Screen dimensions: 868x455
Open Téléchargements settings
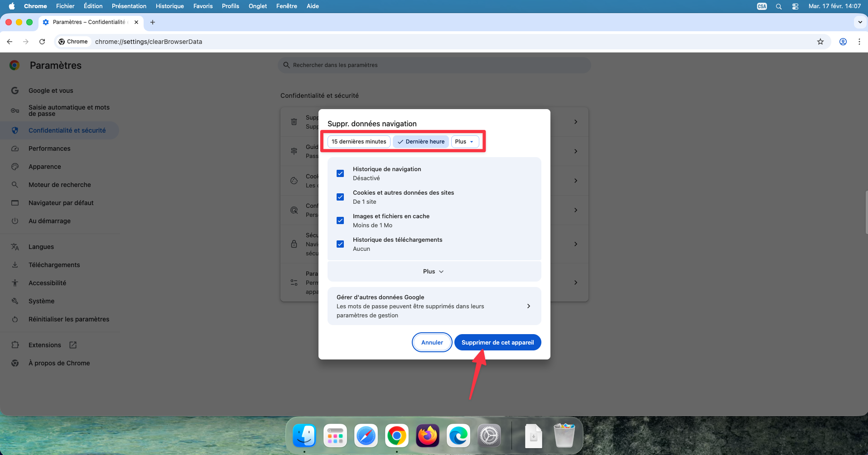[x=59, y=265]
